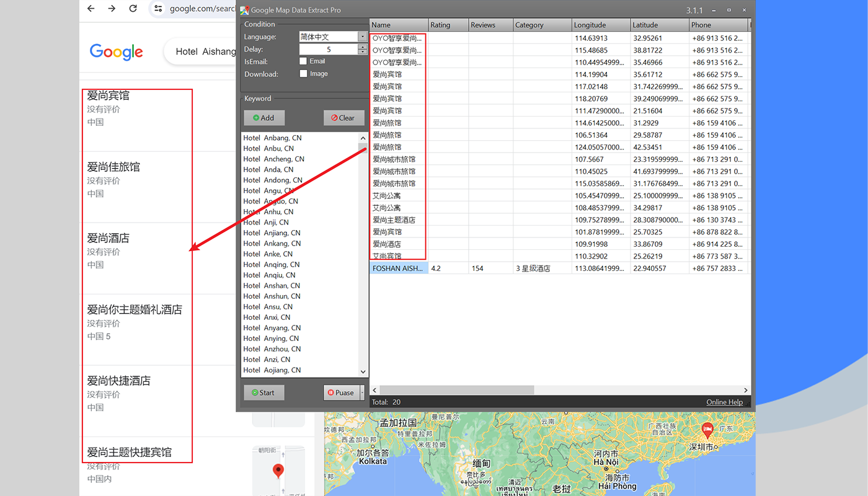Open 爱尚你主题婚礼酒店 search result
This screenshot has height=496, width=868.
click(x=135, y=309)
